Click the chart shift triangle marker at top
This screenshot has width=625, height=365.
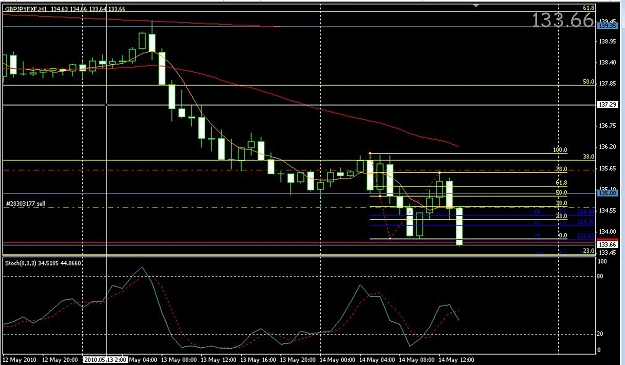pos(476,6)
